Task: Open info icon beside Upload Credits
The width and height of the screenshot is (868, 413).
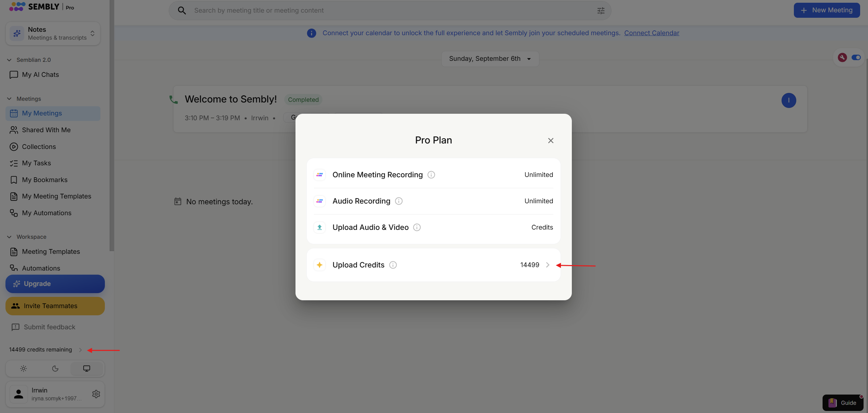Action: click(x=393, y=265)
